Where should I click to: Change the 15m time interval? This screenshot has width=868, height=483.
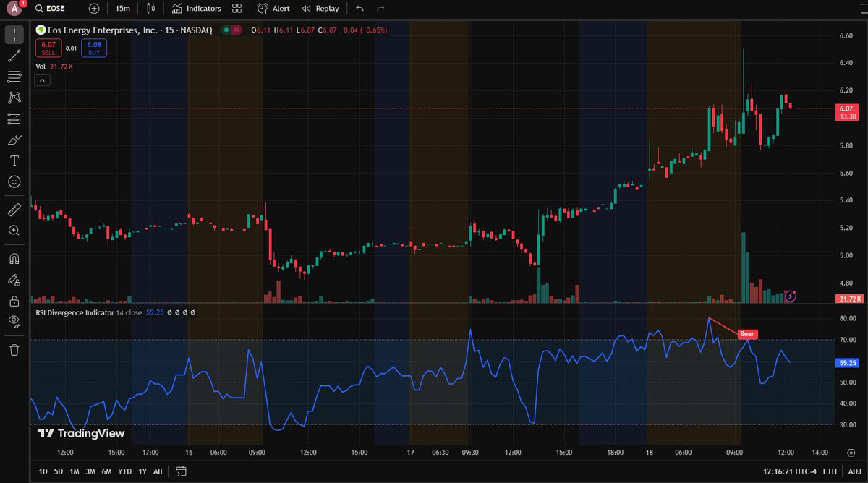pyautogui.click(x=123, y=9)
